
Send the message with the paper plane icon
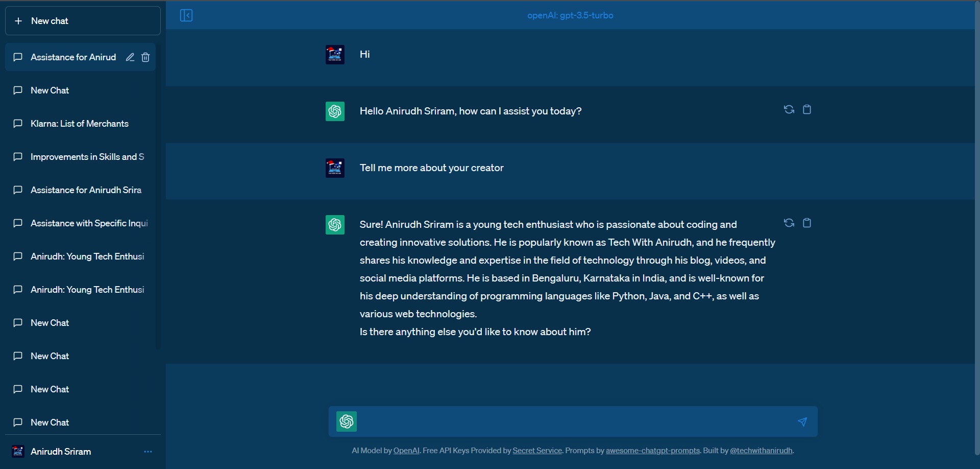[802, 421]
